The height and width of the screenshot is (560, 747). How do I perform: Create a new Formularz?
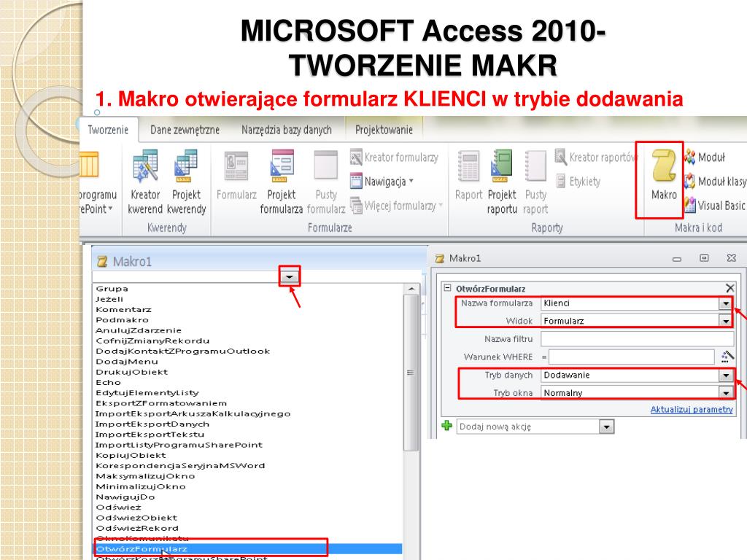236,175
